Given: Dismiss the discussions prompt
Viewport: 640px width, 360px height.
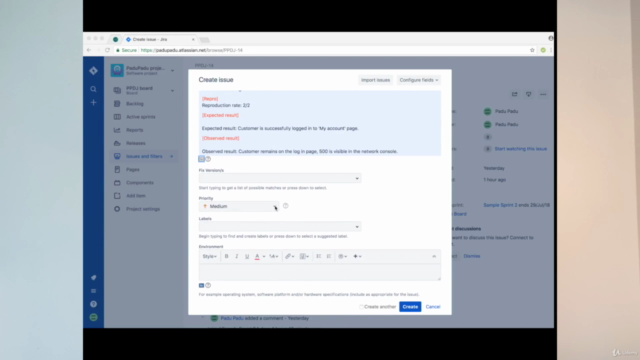Looking at the screenshot, I should (472, 256).
